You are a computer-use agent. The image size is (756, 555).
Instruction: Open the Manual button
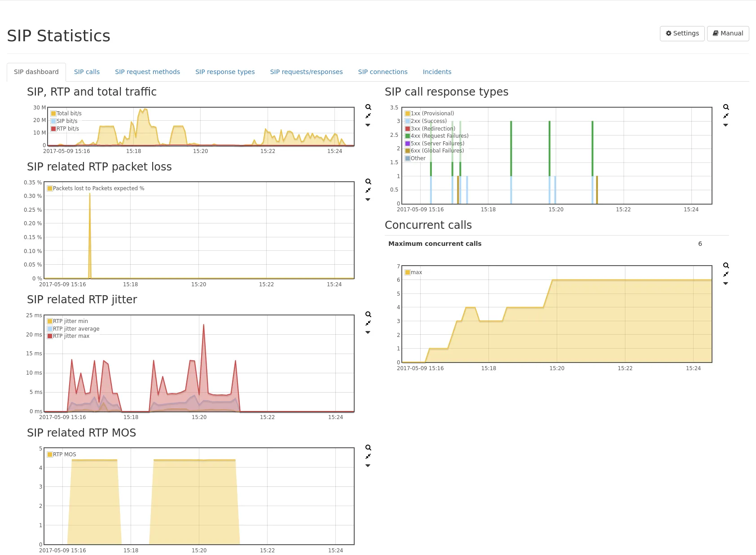click(x=728, y=33)
